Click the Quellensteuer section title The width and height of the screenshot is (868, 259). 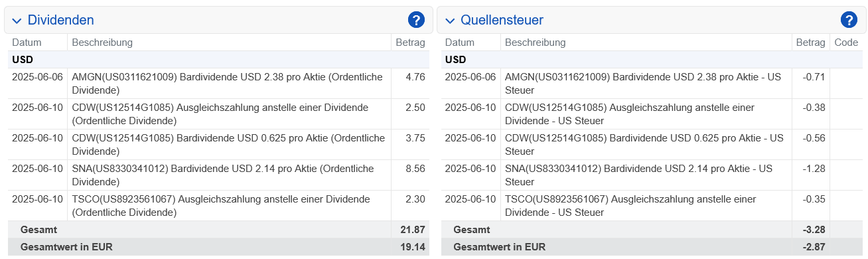click(x=502, y=21)
